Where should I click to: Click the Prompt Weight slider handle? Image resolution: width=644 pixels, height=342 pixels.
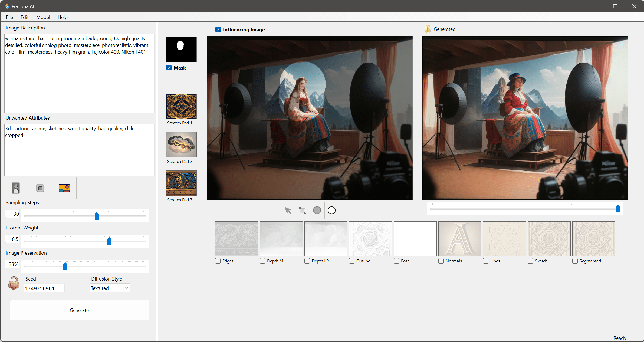point(109,241)
